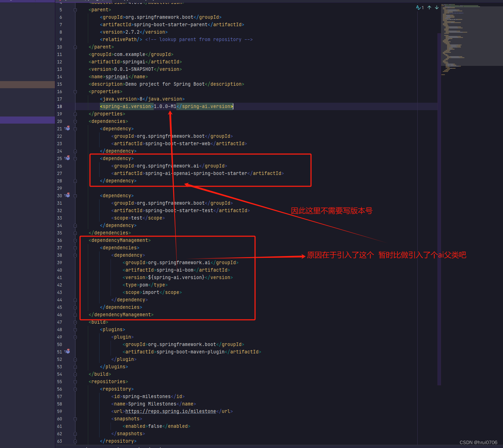Screen dimensions: 503x448
Task: Click the version 2.7.2 text
Action: [132, 32]
